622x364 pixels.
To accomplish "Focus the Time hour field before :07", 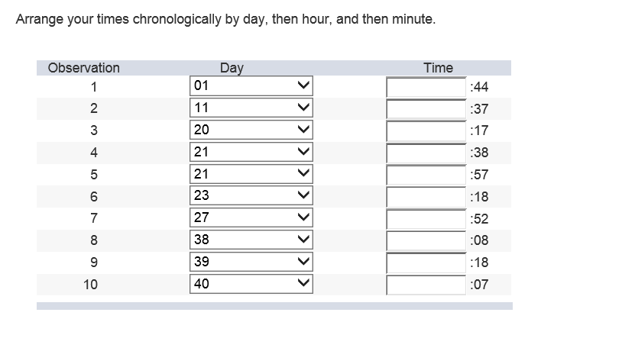I will (427, 285).
